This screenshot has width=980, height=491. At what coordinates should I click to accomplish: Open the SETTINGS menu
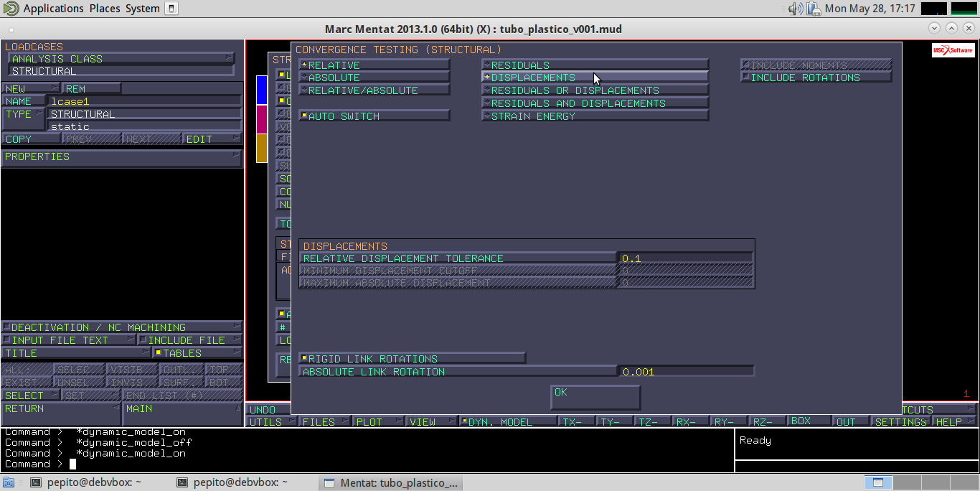[900, 422]
